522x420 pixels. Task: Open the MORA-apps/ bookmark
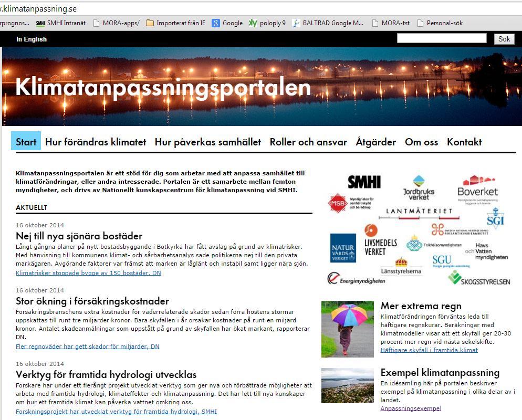(117, 23)
